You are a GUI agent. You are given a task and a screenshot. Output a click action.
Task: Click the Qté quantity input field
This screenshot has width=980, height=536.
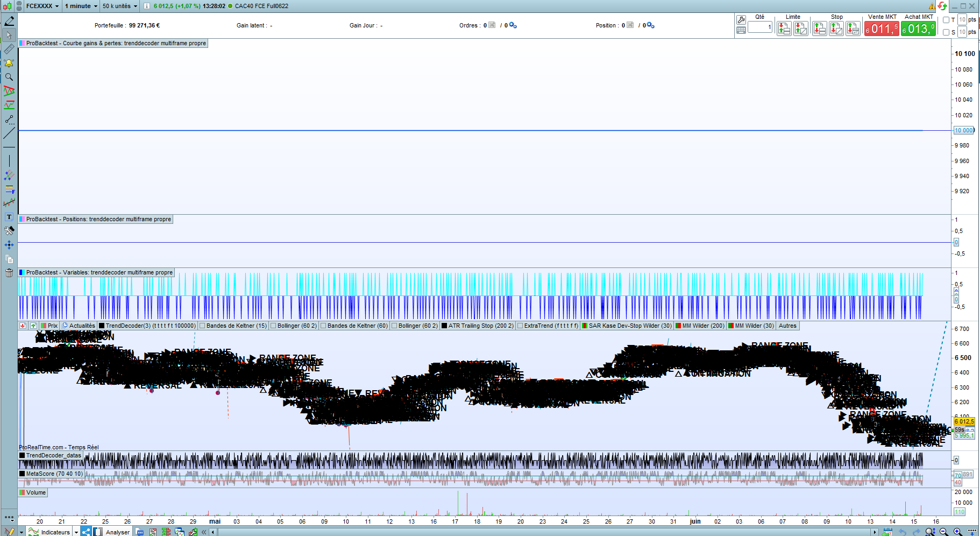coord(759,27)
